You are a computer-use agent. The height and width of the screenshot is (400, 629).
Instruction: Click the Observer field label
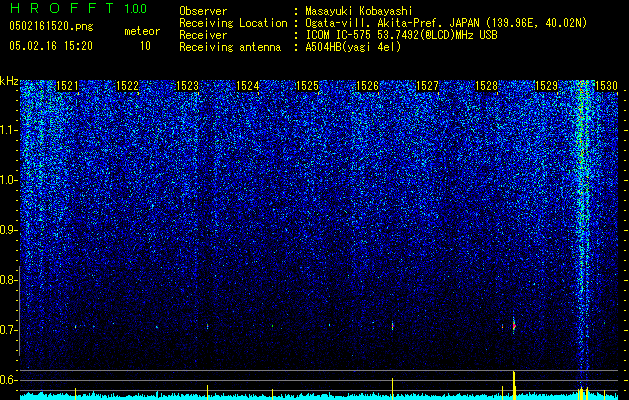pyautogui.click(x=203, y=11)
